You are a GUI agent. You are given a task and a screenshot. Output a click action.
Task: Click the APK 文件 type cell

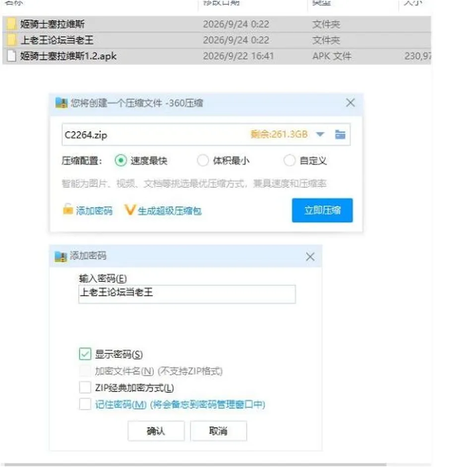pyautogui.click(x=332, y=56)
